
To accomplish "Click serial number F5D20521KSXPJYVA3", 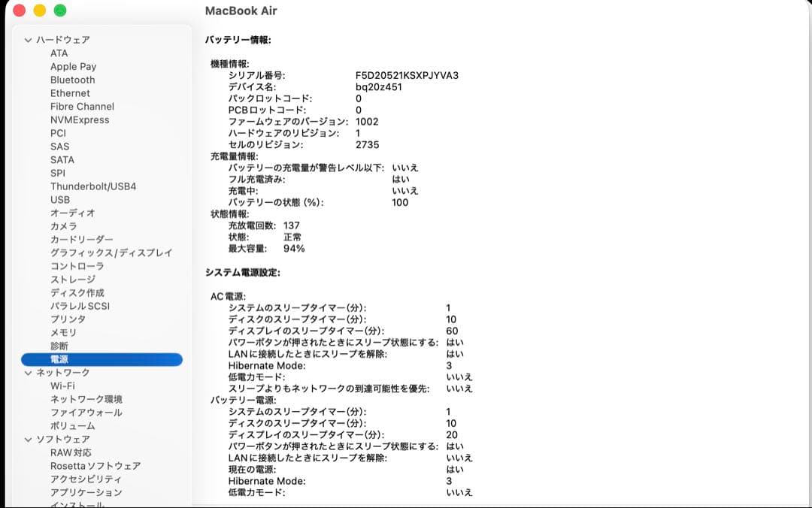I will 407,76.
